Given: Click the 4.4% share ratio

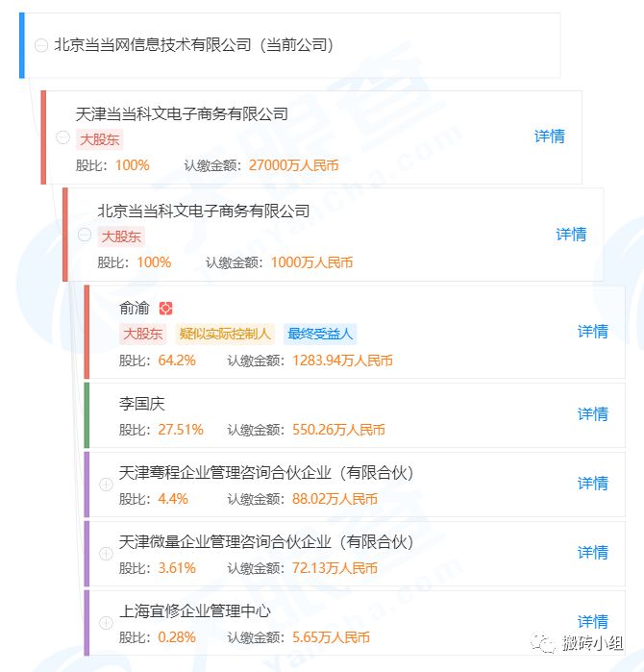Looking at the screenshot, I should (173, 499).
